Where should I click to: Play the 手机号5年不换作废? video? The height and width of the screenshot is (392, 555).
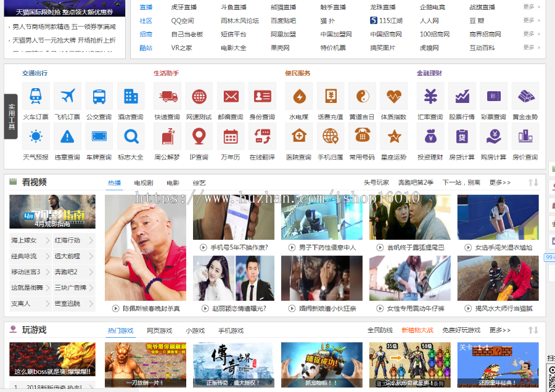[234, 217]
